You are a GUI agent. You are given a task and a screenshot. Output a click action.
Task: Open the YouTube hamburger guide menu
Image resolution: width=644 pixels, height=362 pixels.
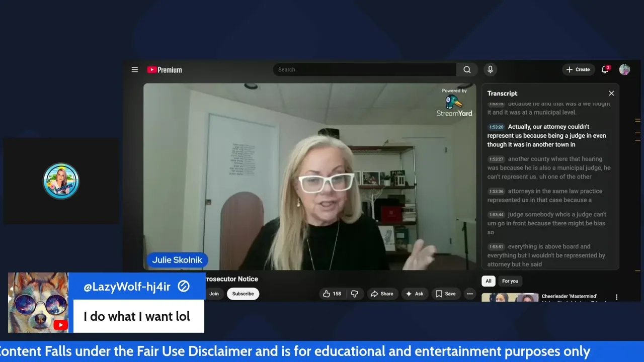click(135, 70)
